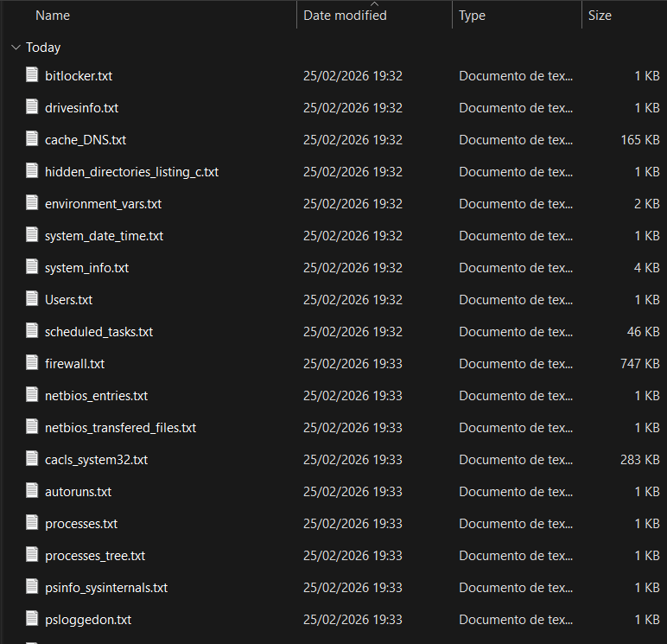Click the bitlocker.txt file icon
Viewport: 667px width, 644px height.
click(32, 75)
